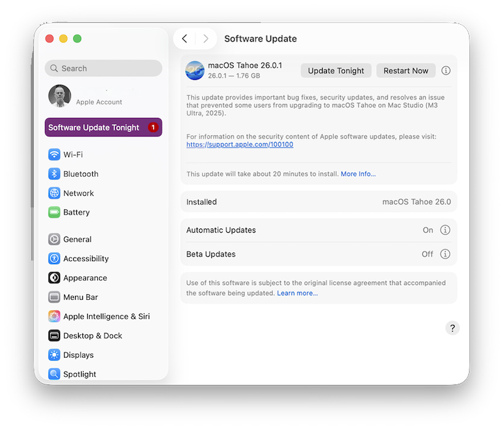
Task: Open Battery settings icon
Action: click(x=54, y=212)
